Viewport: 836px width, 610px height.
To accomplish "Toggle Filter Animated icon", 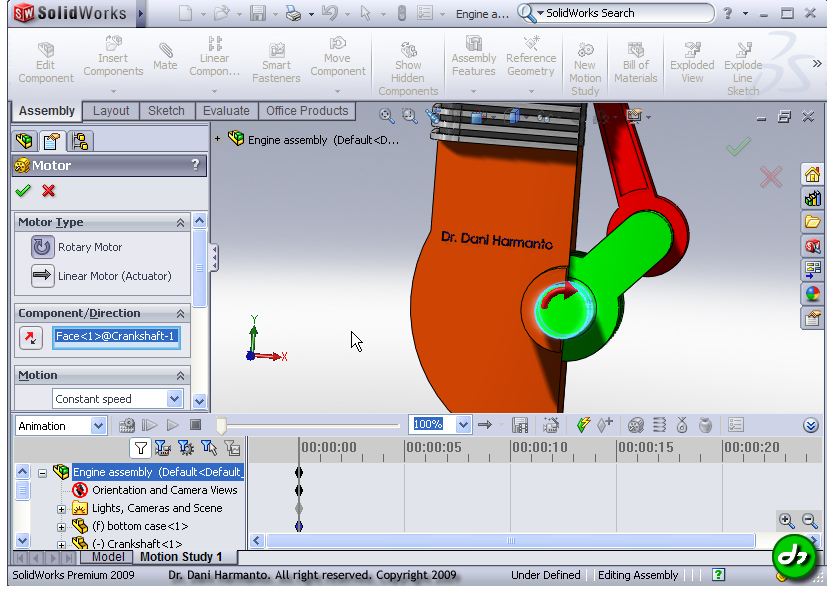I will pyautogui.click(x=163, y=448).
